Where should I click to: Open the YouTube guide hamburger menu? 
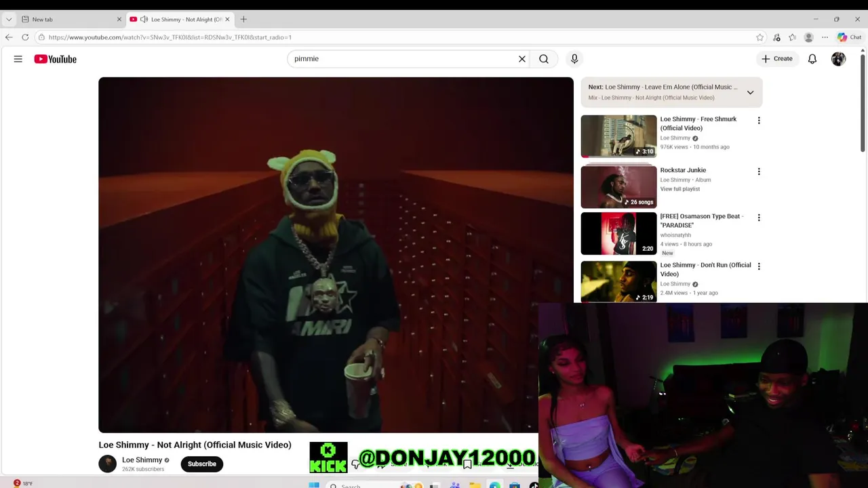(18, 59)
